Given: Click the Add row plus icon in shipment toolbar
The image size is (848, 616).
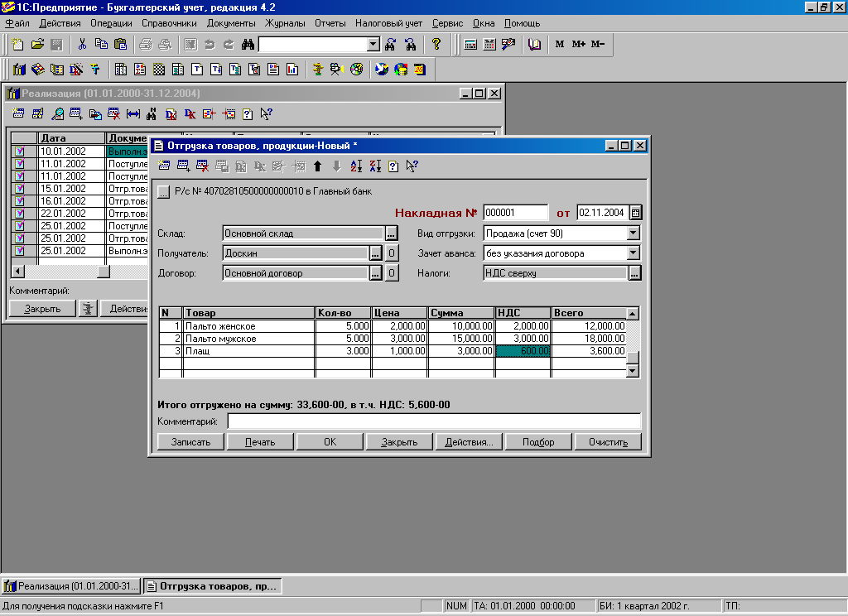Looking at the screenshot, I should click(x=183, y=166).
